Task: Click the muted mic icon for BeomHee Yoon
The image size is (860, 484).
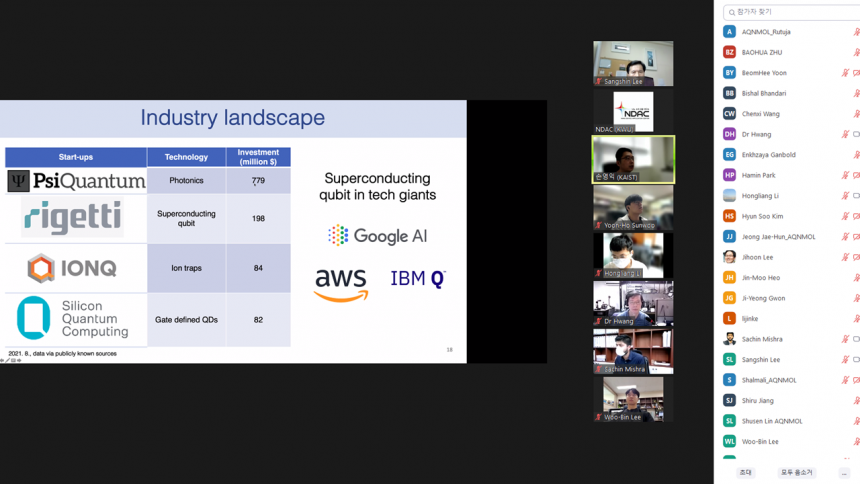Action: (x=845, y=72)
